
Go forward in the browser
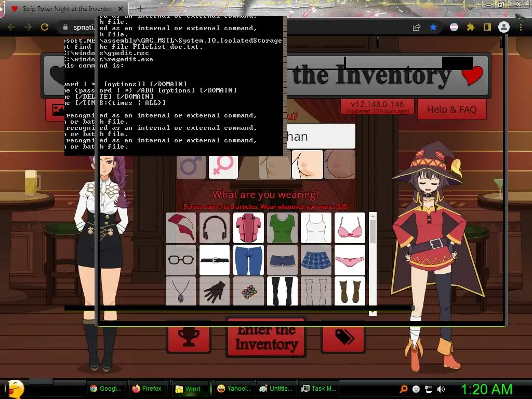pyautogui.click(x=28, y=27)
